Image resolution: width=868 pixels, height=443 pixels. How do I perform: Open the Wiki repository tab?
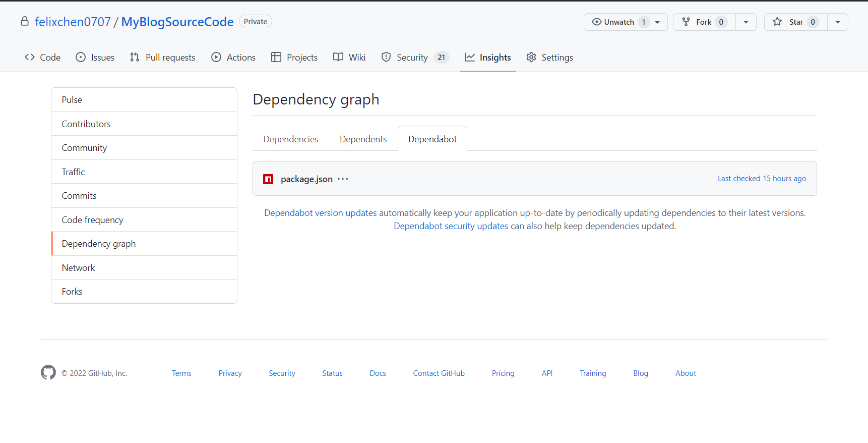point(349,58)
